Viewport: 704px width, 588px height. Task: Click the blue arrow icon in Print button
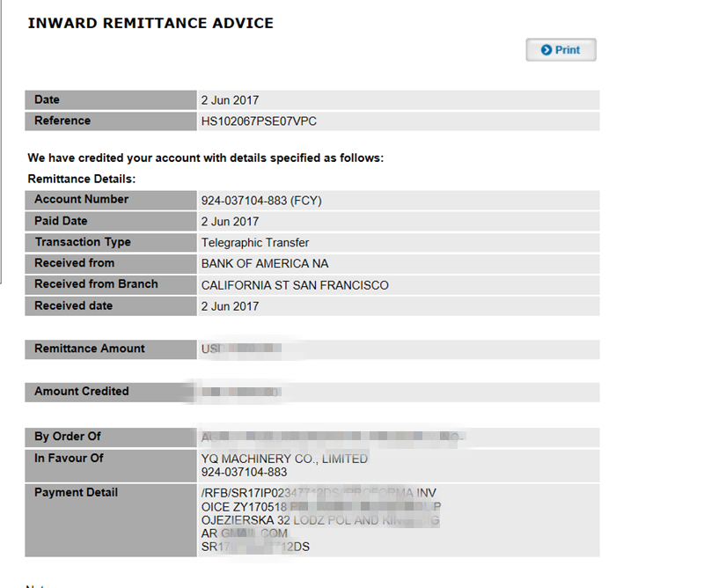tap(546, 50)
